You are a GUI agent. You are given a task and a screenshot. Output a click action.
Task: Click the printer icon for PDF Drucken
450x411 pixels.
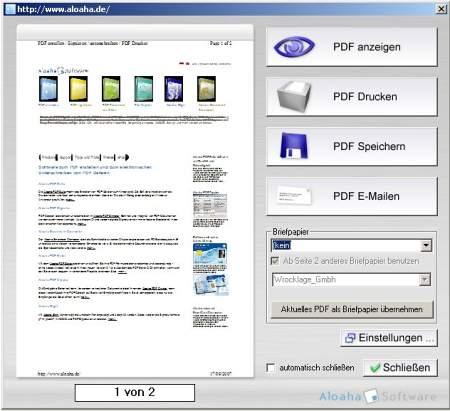click(x=294, y=96)
